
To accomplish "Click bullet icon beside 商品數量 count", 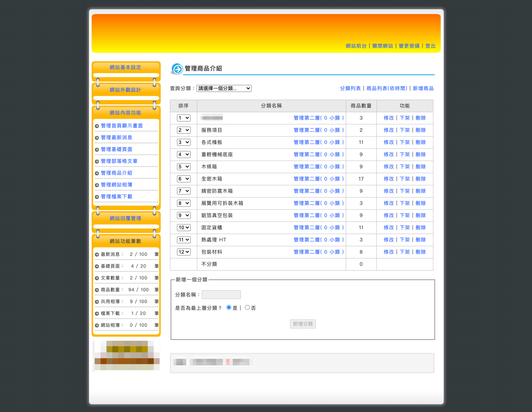I will pyautogui.click(x=97, y=290).
